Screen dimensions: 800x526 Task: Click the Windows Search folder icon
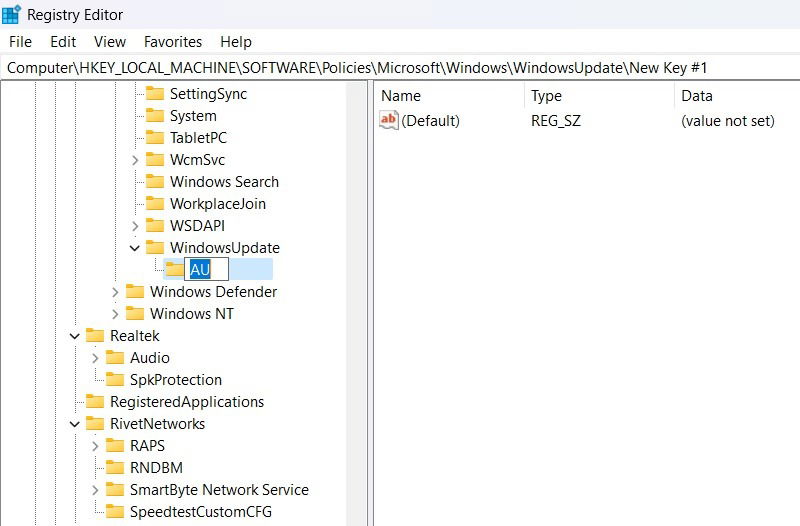coord(155,181)
